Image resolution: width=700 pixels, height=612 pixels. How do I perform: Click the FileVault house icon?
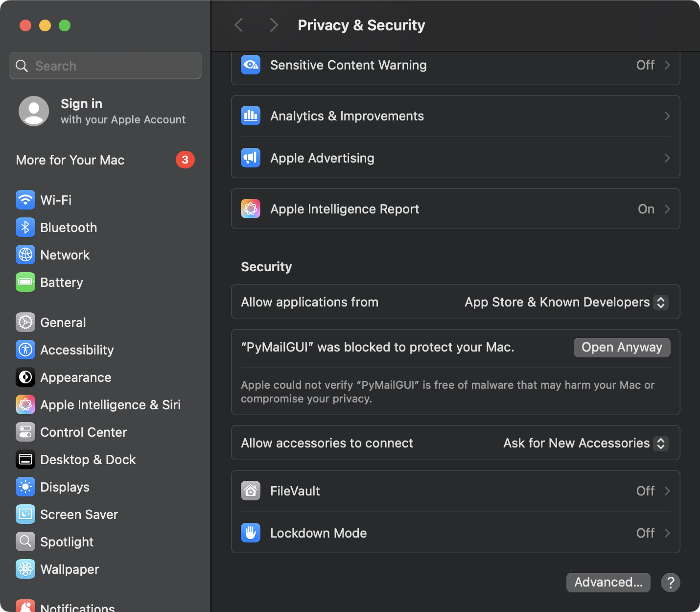tap(251, 491)
